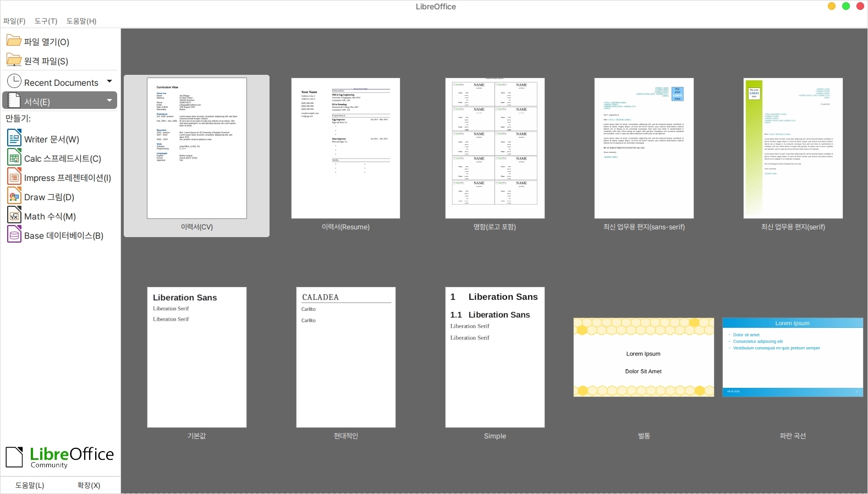
Task: Click the 확장(X) extensions button
Action: tap(89, 485)
